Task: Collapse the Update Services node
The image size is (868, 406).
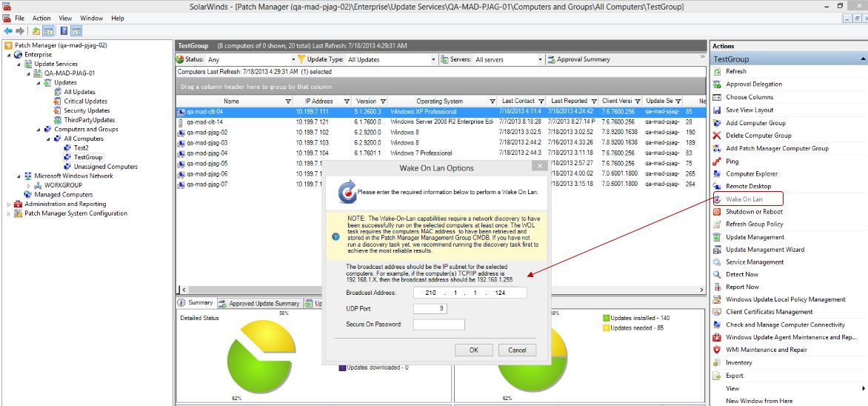Action: pos(19,64)
